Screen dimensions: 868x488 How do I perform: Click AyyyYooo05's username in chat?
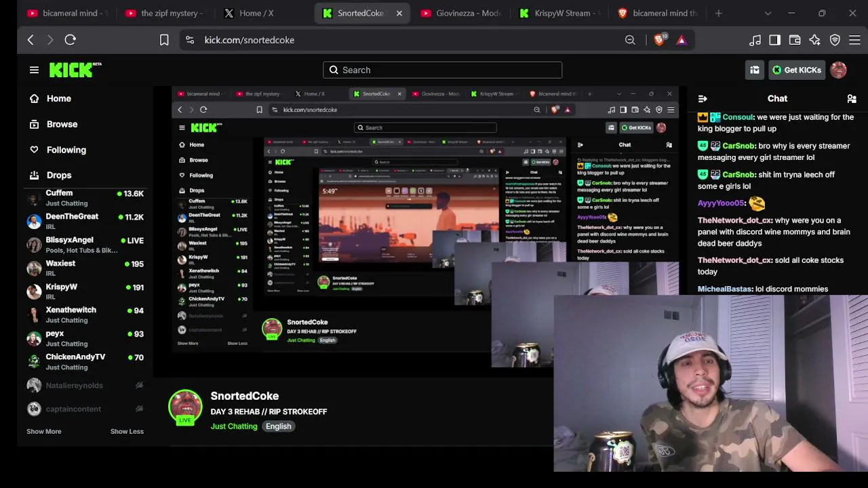coord(721,203)
